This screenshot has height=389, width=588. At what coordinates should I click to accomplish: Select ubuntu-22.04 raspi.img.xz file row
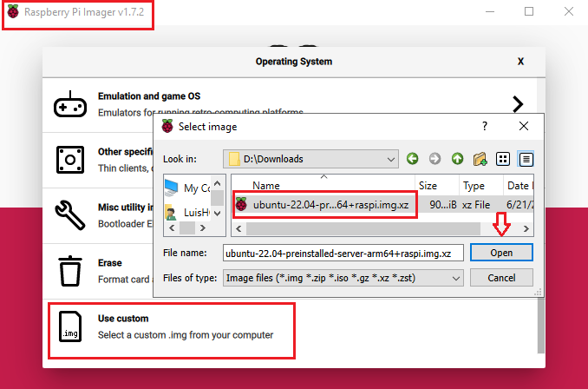[382, 205]
